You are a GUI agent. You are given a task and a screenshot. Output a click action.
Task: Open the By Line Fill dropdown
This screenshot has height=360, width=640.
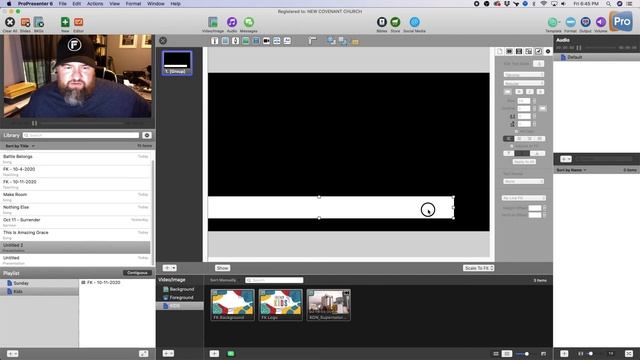[x=524, y=198]
